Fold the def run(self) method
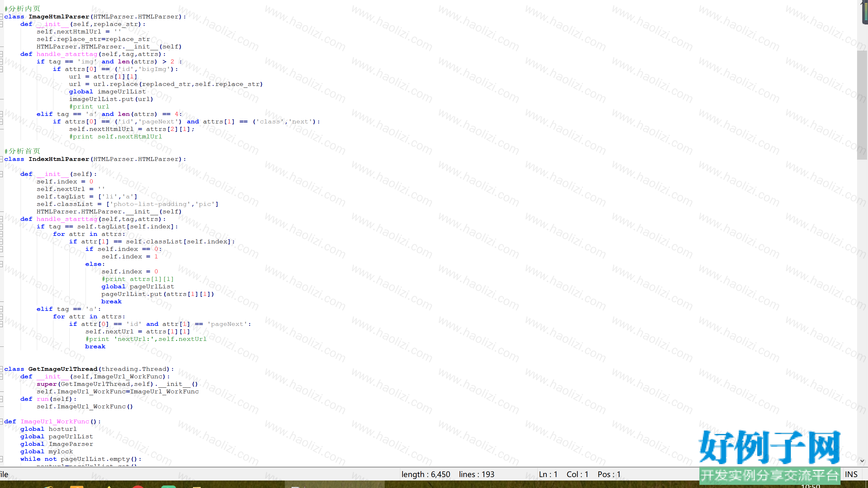Screen dimensions: 868x488 (1, 399)
